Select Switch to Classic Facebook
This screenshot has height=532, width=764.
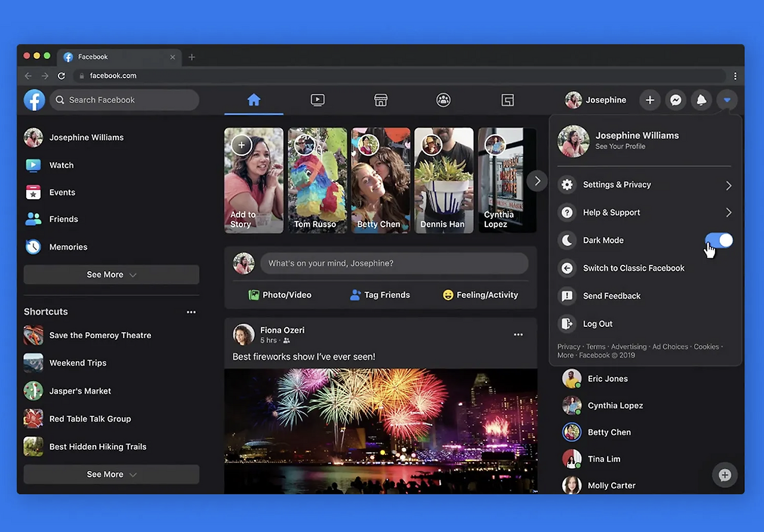645,268
